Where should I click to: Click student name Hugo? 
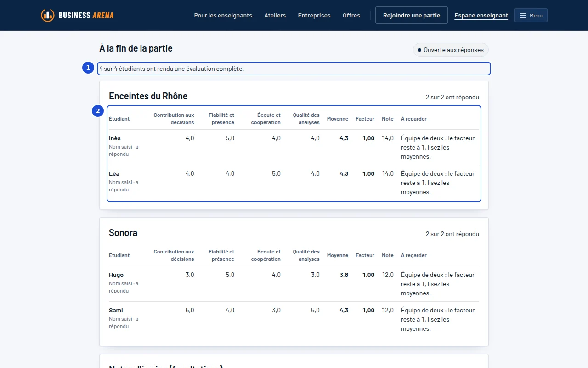[x=116, y=275]
